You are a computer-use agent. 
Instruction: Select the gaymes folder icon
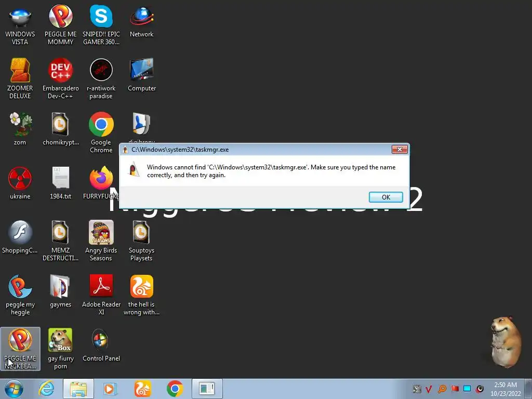click(60, 291)
